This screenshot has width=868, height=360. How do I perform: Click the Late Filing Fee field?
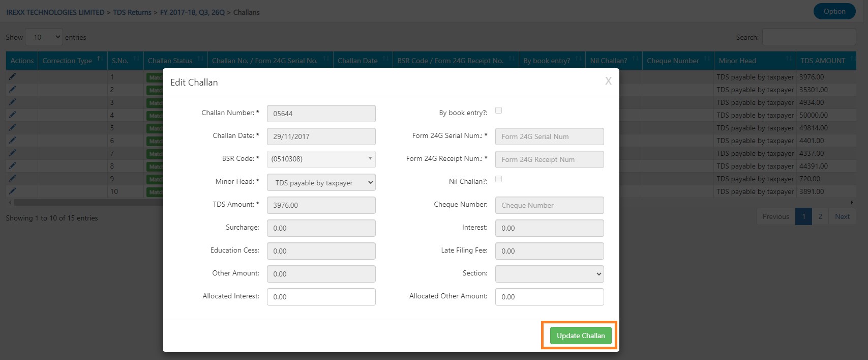(550, 251)
